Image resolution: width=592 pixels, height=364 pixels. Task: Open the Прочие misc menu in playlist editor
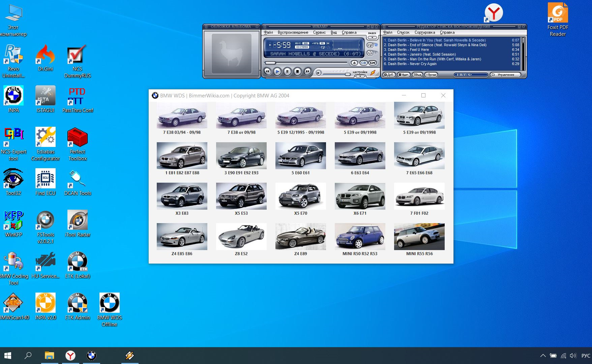(431, 75)
